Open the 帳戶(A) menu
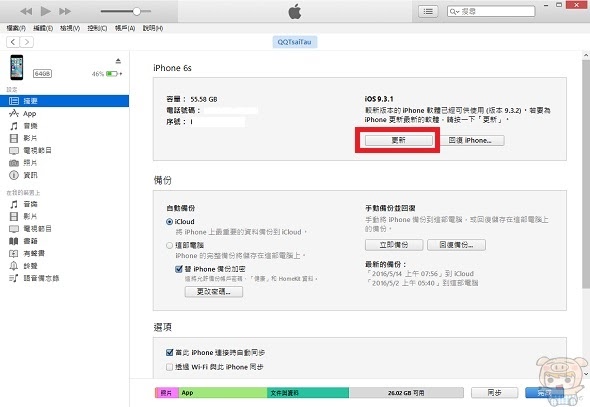 click(x=125, y=28)
